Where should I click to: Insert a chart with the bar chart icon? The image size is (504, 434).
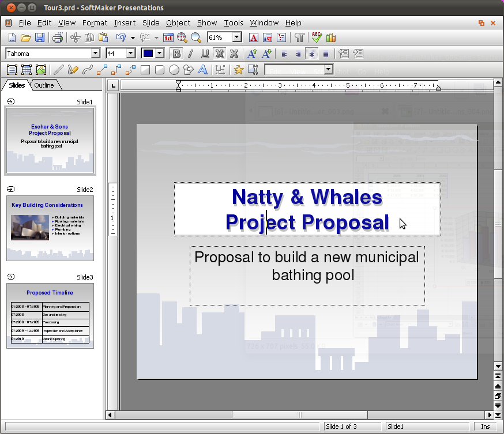click(x=330, y=38)
